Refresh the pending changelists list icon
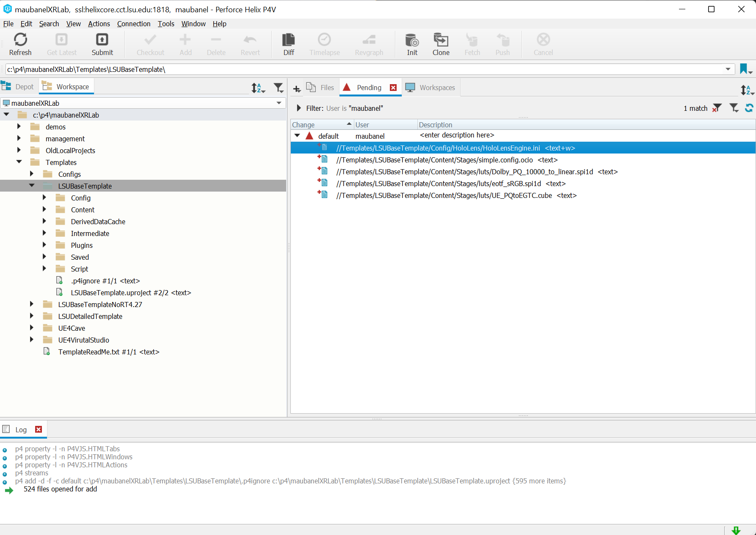This screenshot has width=756, height=535. (749, 108)
